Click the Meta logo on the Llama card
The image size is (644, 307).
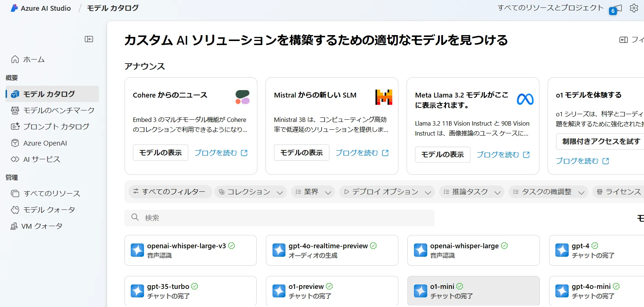(x=525, y=99)
